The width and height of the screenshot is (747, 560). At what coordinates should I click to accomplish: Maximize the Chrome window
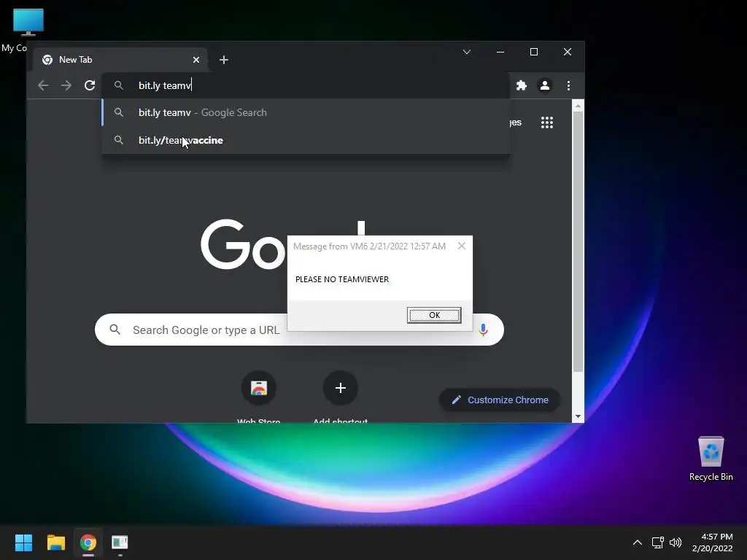pos(534,52)
